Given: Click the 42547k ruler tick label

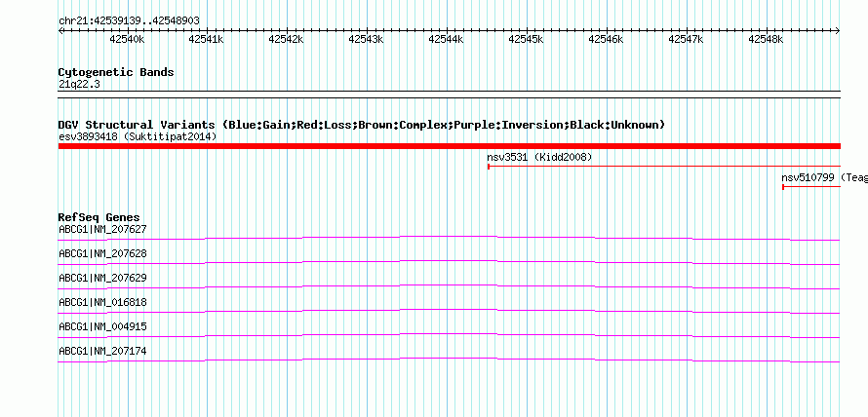Looking at the screenshot, I should point(687,39).
